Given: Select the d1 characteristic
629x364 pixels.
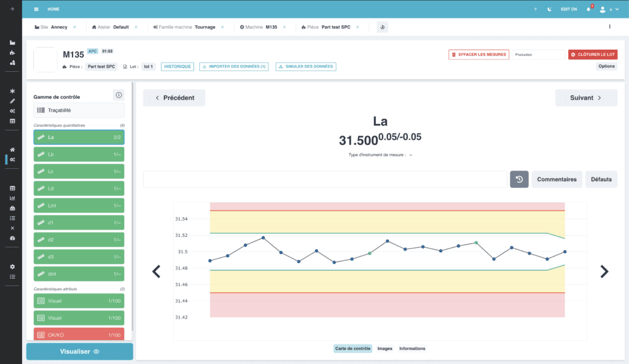Looking at the screenshot, I should tap(79, 222).
